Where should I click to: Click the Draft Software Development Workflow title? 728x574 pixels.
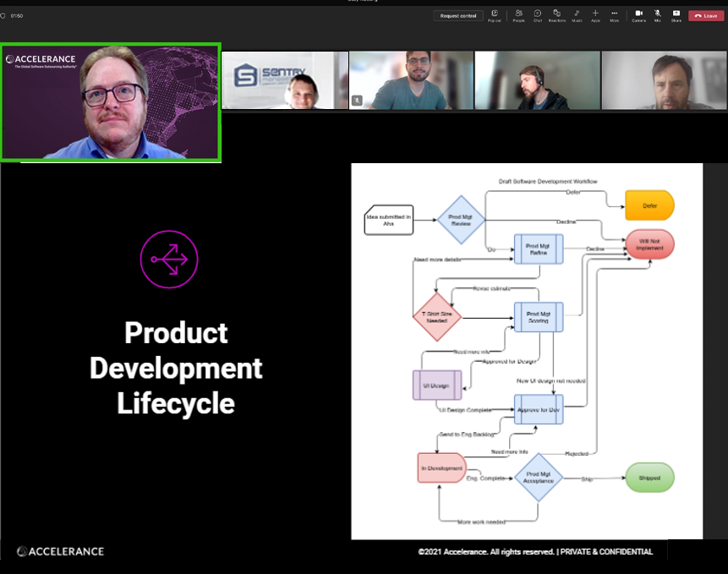(548, 182)
